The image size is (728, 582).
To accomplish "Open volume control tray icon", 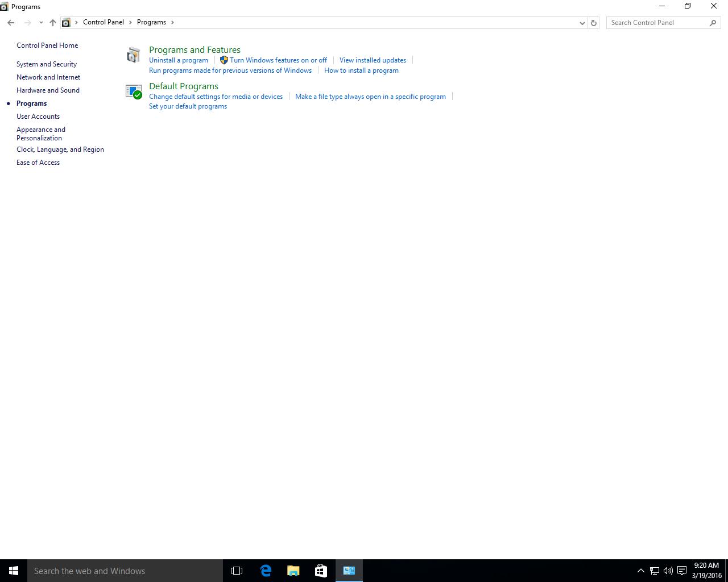I will pos(668,571).
